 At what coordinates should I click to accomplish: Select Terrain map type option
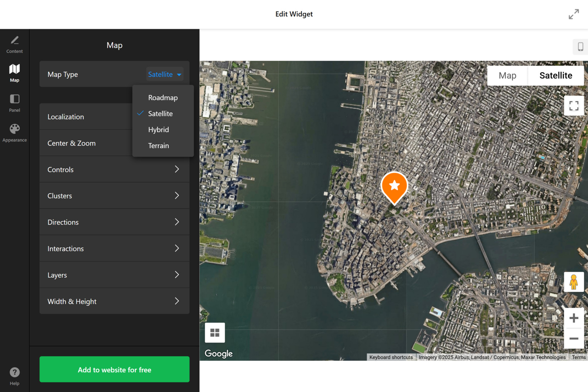pos(158,146)
